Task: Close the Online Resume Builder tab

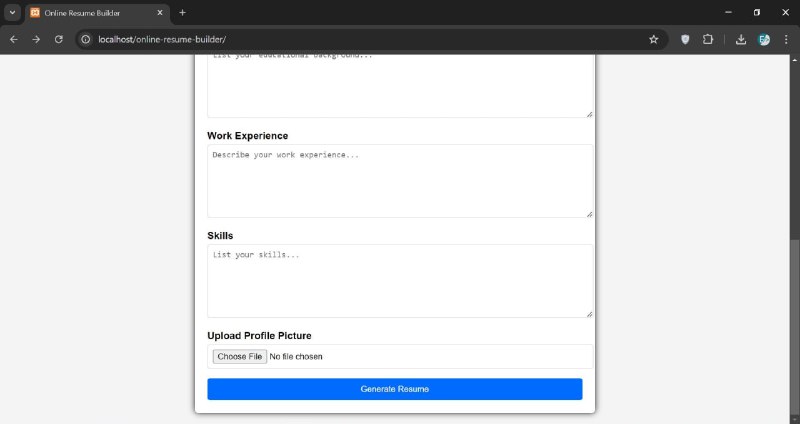Action: (x=160, y=13)
